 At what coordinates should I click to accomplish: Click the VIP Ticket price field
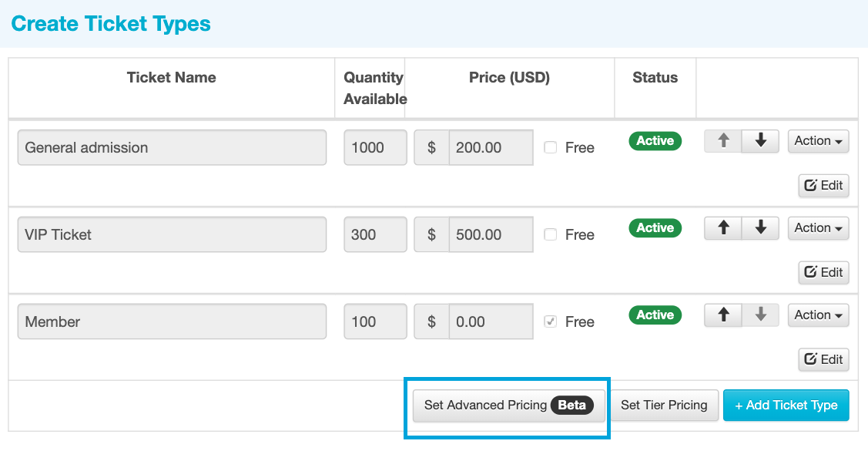491,234
